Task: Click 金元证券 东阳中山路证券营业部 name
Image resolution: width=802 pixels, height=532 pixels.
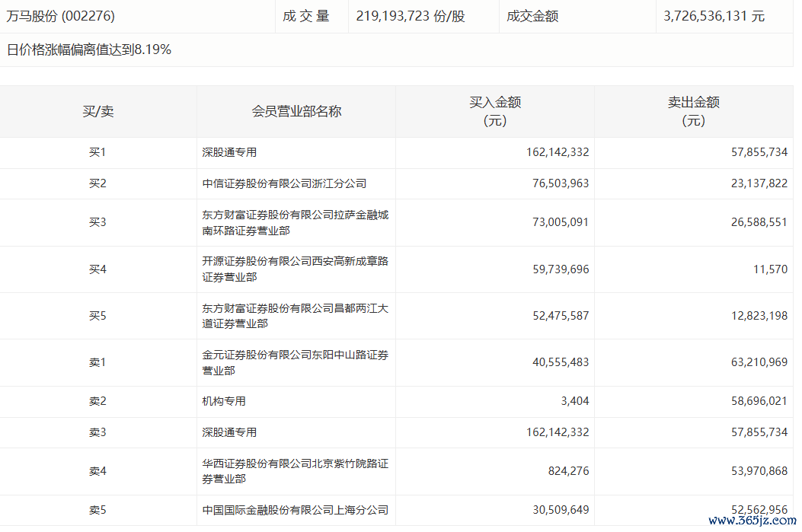Action: point(295,362)
